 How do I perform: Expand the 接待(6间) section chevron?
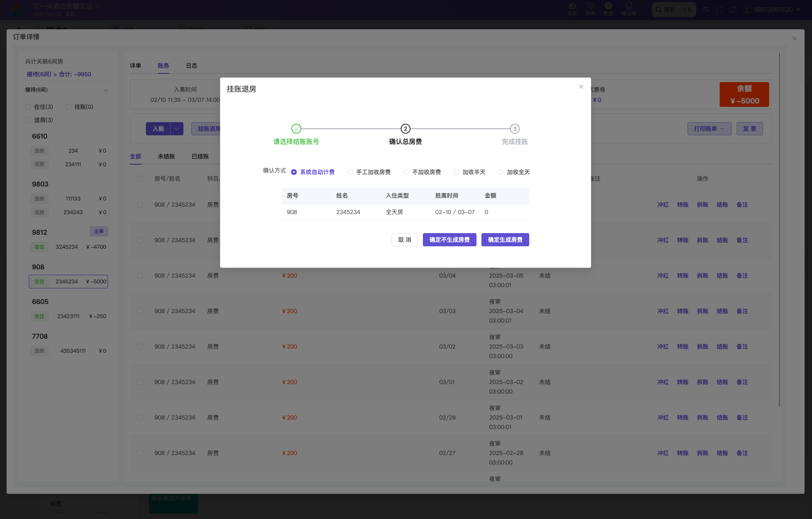[106, 90]
